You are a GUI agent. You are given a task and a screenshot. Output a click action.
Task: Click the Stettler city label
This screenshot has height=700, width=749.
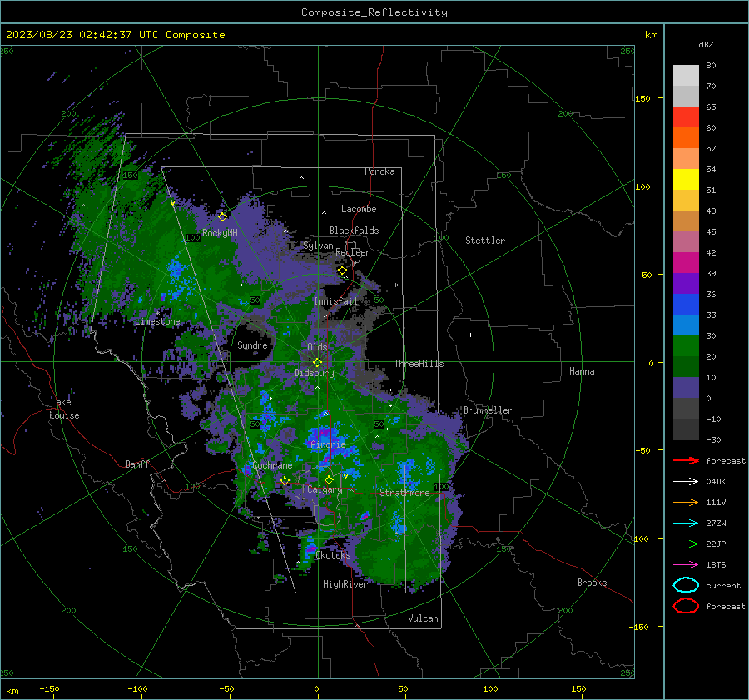pos(485,241)
